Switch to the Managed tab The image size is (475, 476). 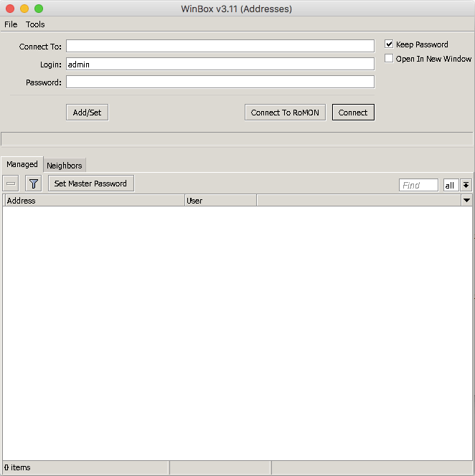point(22,164)
